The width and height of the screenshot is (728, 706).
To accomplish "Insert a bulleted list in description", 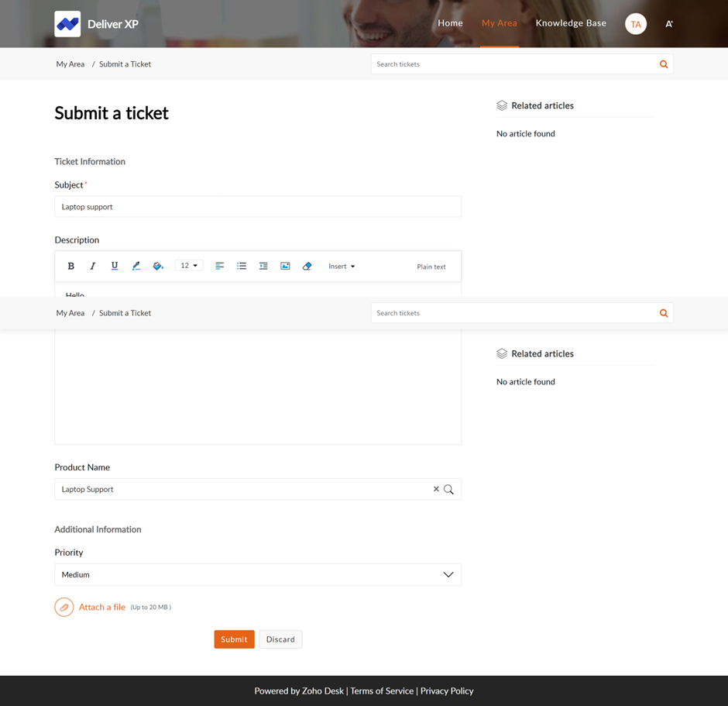I will click(242, 266).
